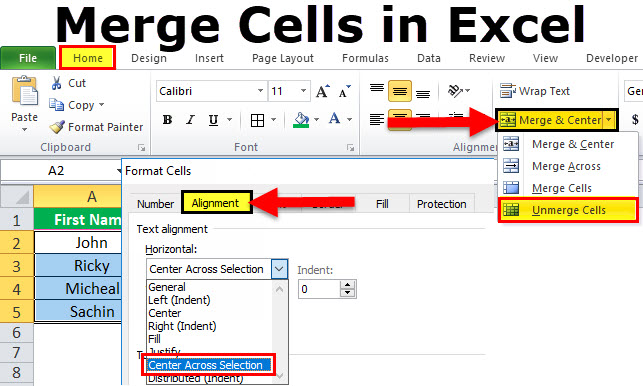Select Bottom Align icon
The width and height of the screenshot is (643, 386).
coord(423,93)
